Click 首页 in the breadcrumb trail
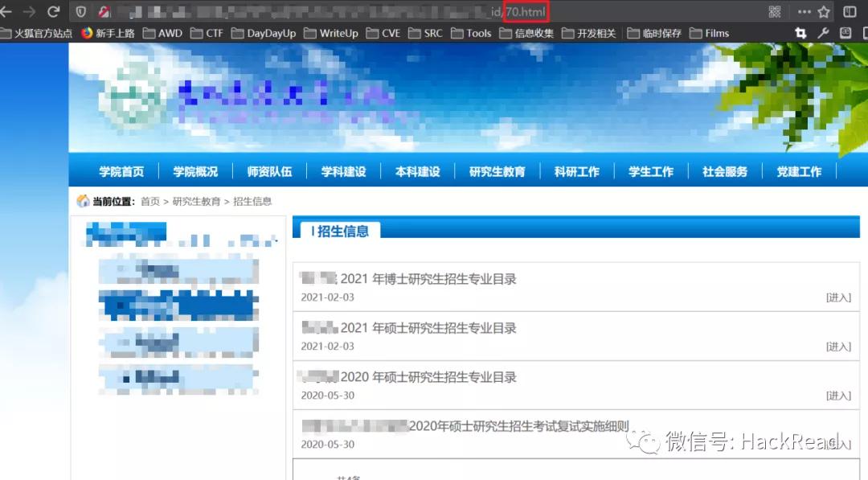 (149, 201)
